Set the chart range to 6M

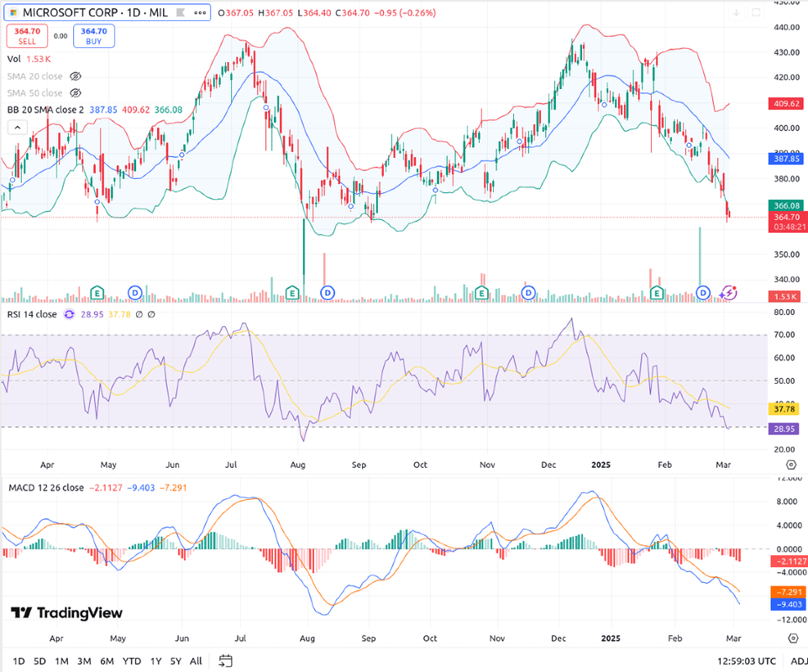107,661
